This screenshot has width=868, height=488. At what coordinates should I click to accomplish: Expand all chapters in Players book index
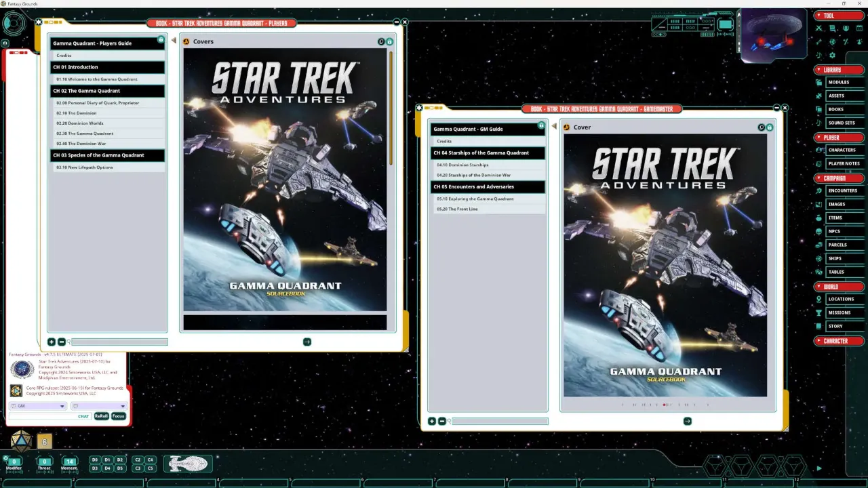point(52,342)
